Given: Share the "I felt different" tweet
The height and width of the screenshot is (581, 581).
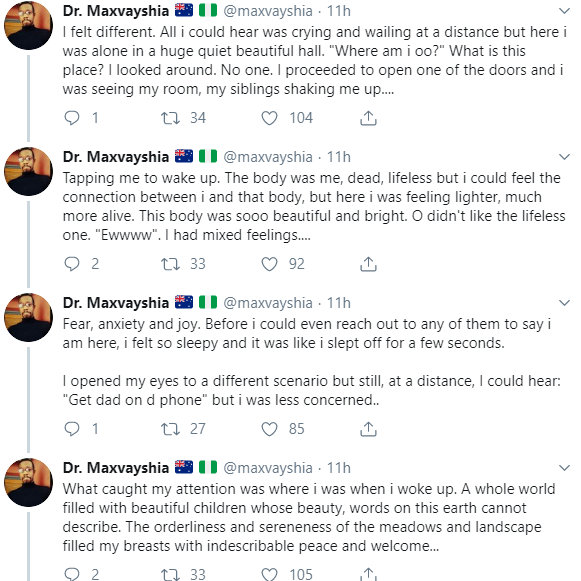Looking at the screenshot, I should 368,118.
